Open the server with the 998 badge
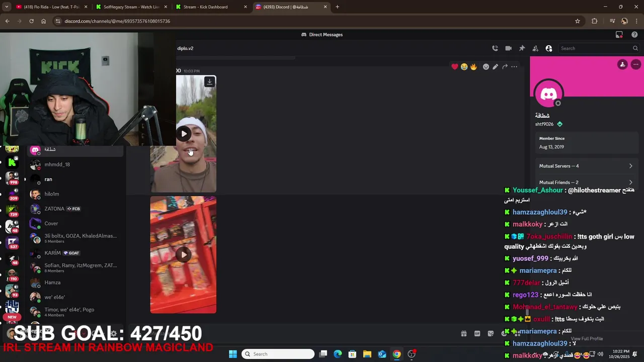The image size is (644, 362). point(12,178)
